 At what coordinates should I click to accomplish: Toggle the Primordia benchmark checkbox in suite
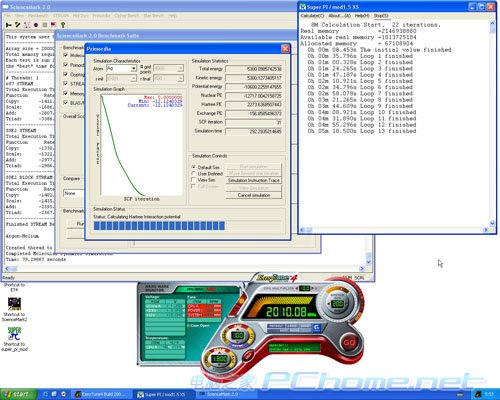coord(66,65)
